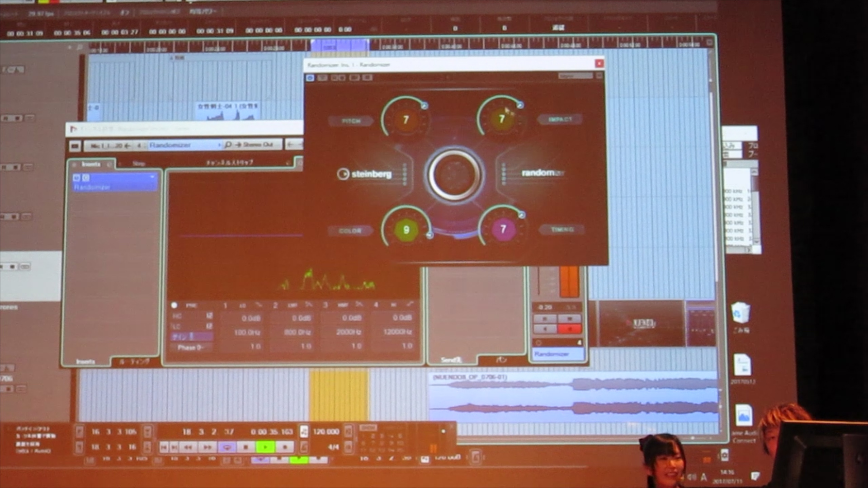
Task: Switch to the Strip tab
Action: tap(138, 164)
